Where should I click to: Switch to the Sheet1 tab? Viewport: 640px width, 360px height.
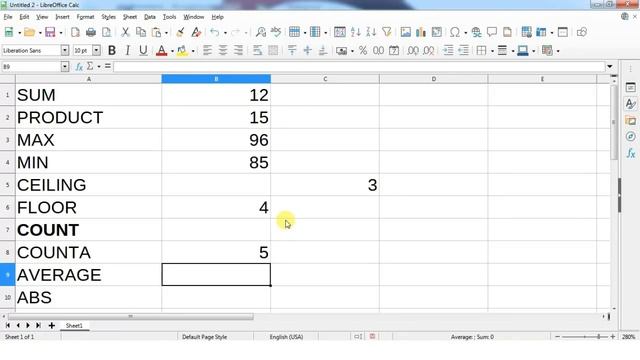[74, 326]
